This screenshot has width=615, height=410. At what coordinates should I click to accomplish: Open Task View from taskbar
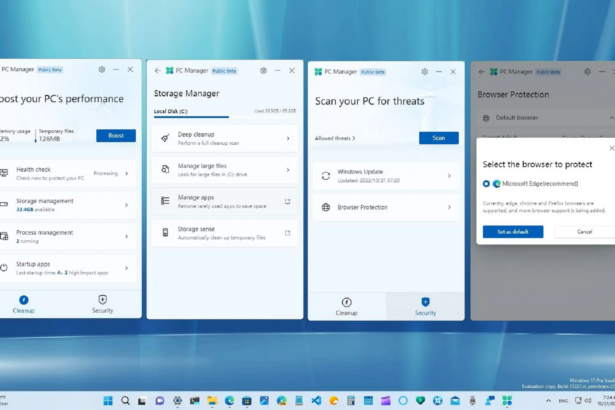tap(142, 401)
